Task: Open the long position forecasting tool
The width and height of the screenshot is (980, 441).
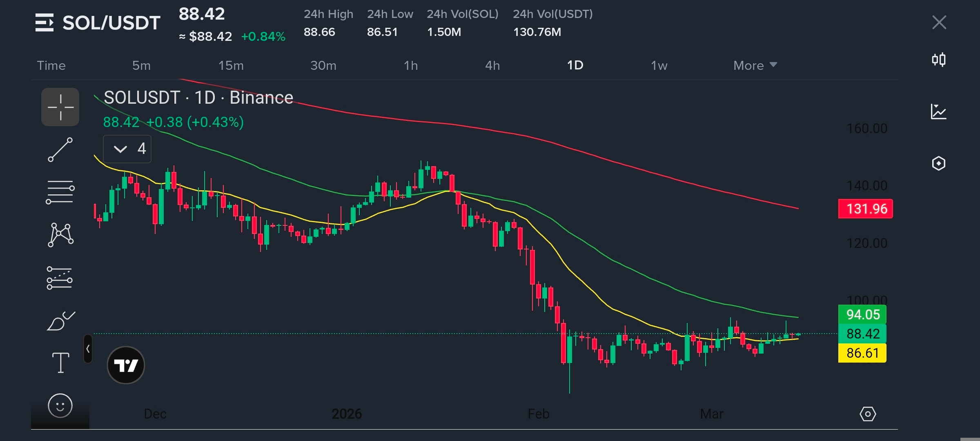Action: tap(60, 278)
